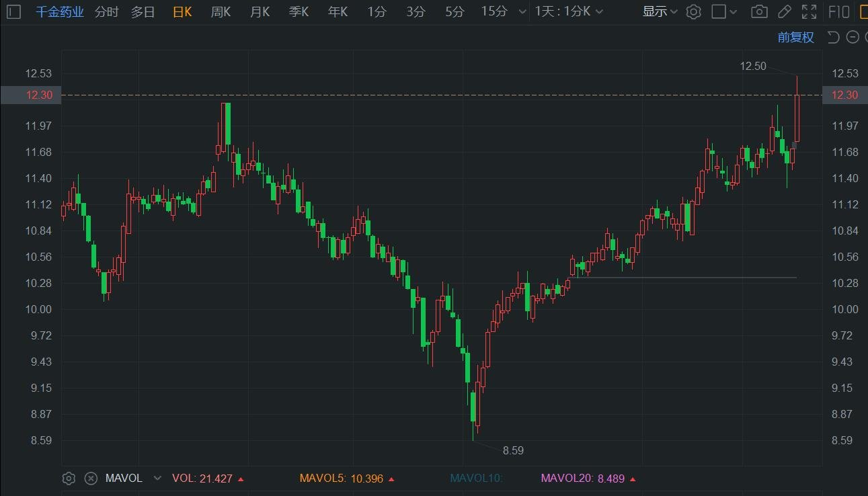Open chart settings gear in top toolbar

point(694,11)
